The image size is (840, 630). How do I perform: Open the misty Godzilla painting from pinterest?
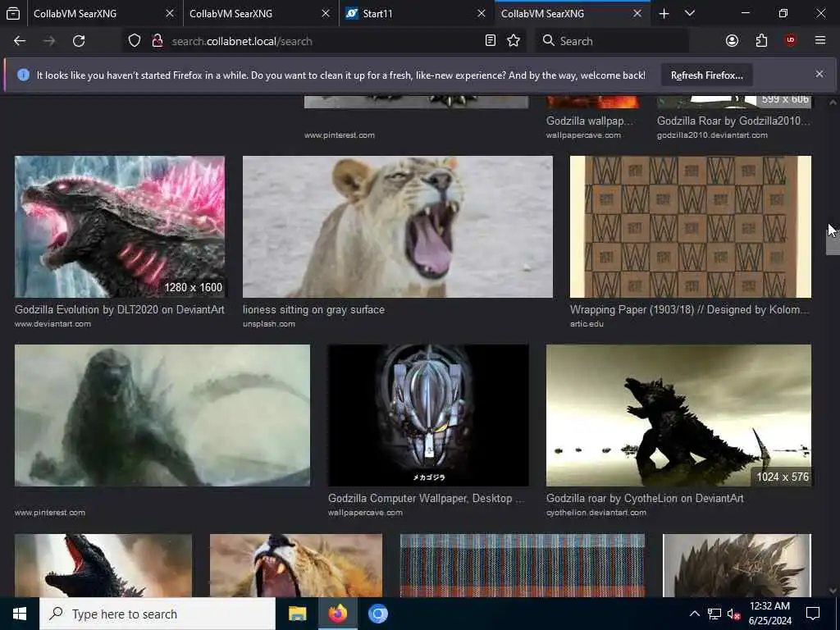[162, 415]
